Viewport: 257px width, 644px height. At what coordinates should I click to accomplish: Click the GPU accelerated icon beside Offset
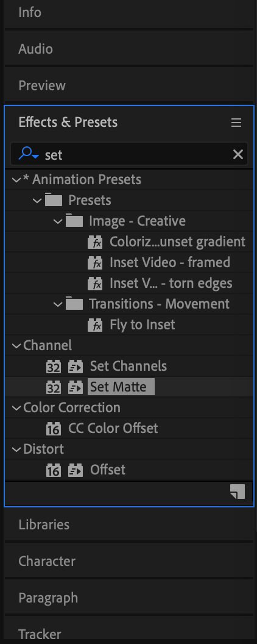[x=76, y=470]
